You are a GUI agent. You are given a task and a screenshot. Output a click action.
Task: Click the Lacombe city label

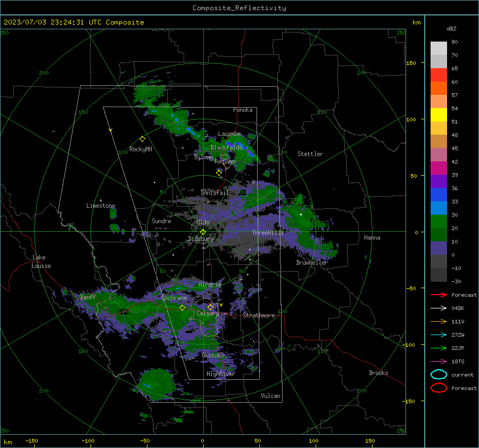point(229,134)
